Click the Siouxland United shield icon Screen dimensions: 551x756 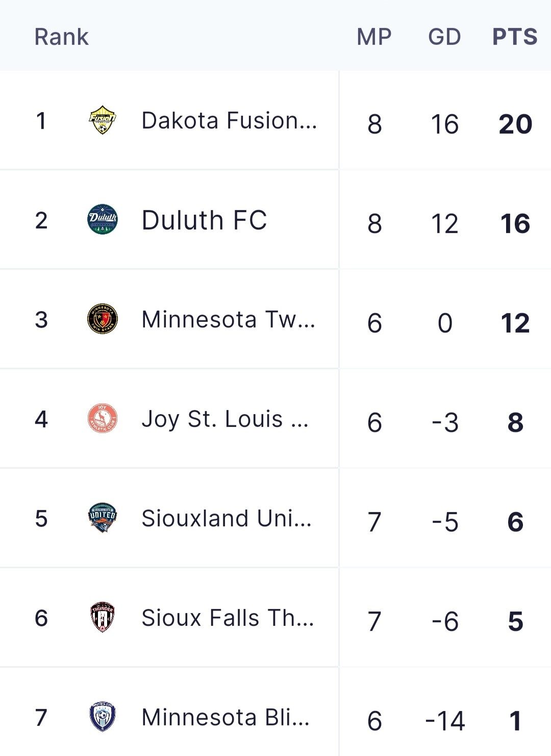pos(103,518)
